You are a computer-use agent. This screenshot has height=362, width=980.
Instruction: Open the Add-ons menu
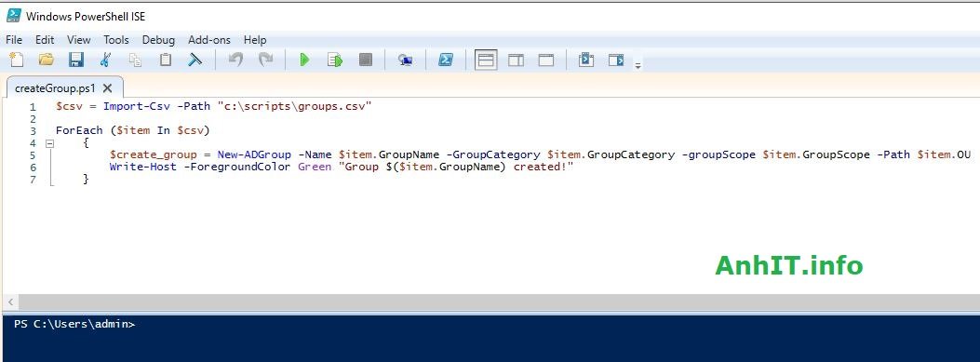(x=209, y=39)
